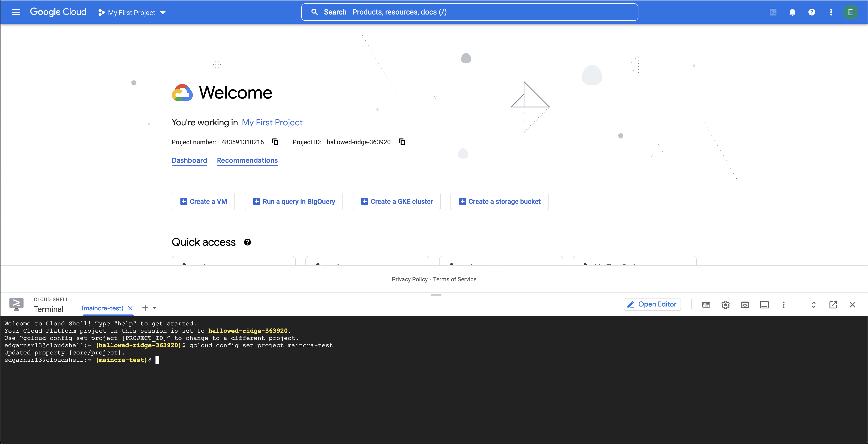868x444 pixels.
Task: Collapse or expand the Cloud Shell pane
Action: pos(814,305)
